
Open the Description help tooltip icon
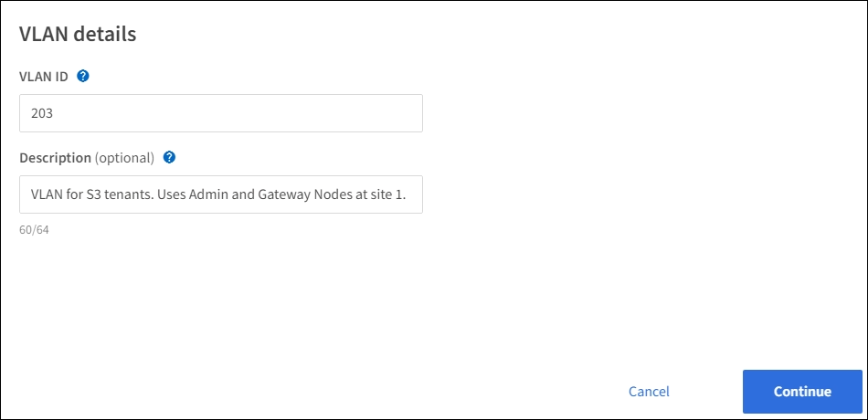(x=169, y=157)
